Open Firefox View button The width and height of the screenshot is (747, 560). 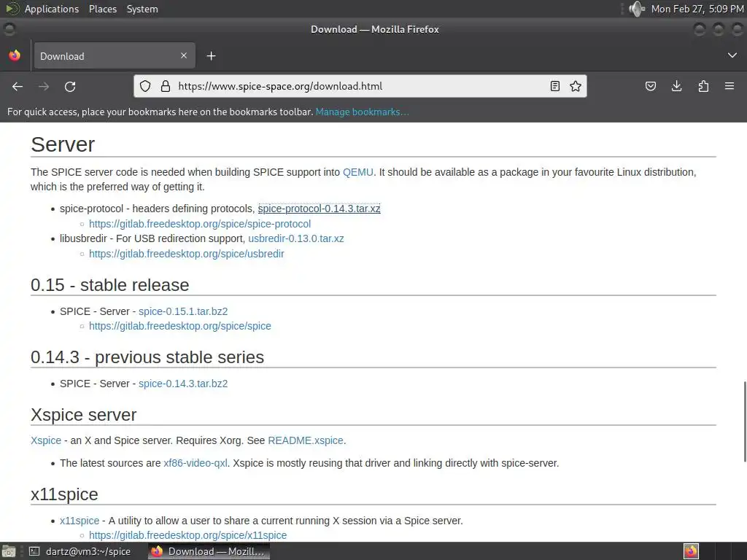[15, 55]
